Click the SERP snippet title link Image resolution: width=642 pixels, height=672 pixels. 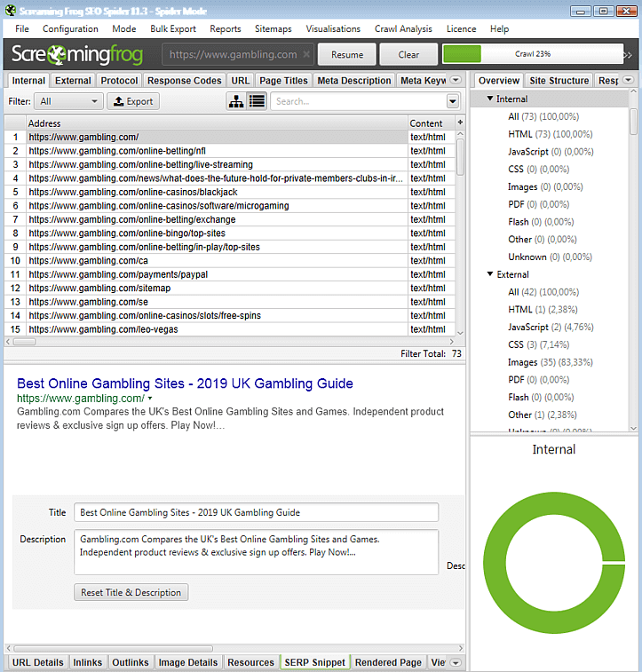[x=186, y=383]
